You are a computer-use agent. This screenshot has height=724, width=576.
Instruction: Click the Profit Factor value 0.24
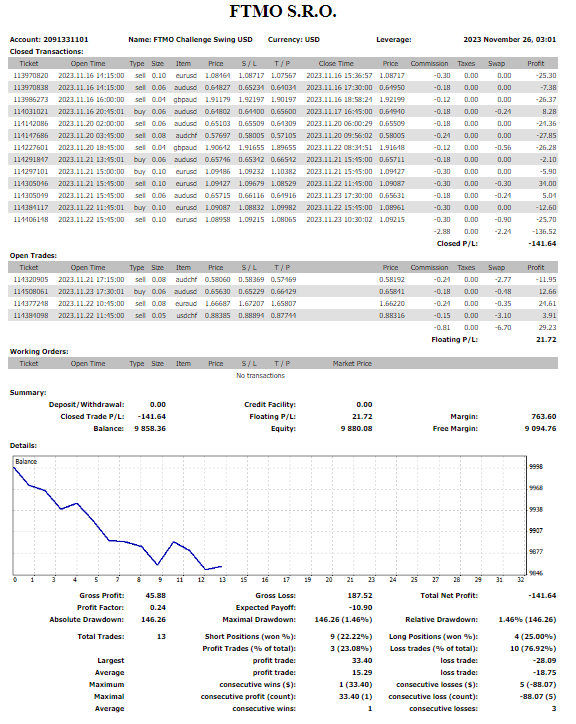(x=158, y=608)
